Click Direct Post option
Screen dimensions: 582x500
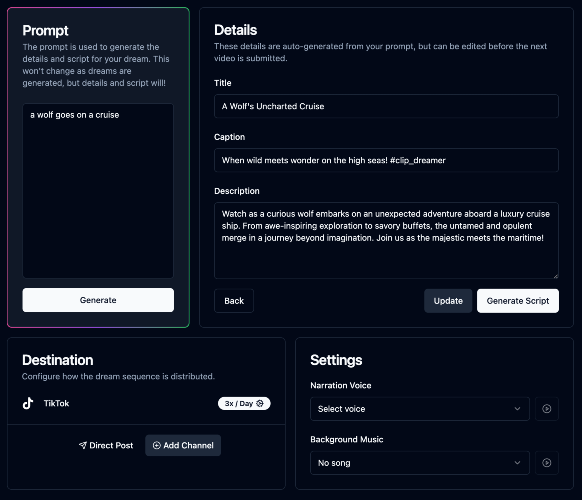click(x=106, y=445)
